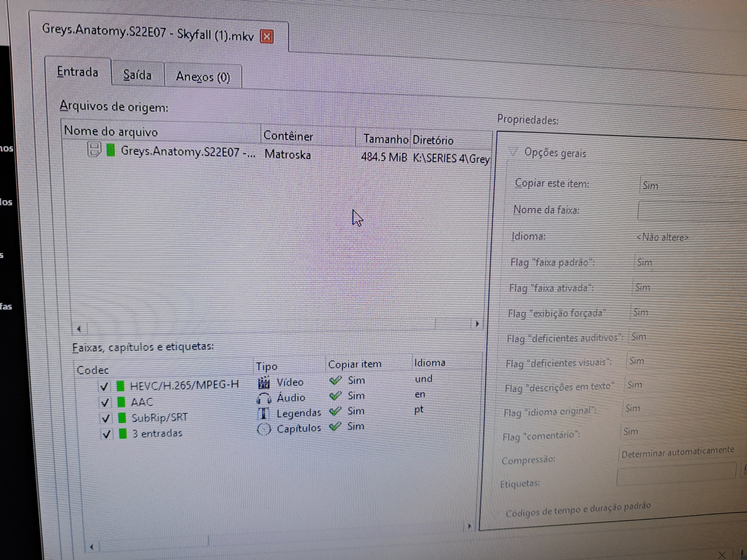The image size is (747, 560).
Task: Click into the Nome da faixa field
Action: pos(692,212)
